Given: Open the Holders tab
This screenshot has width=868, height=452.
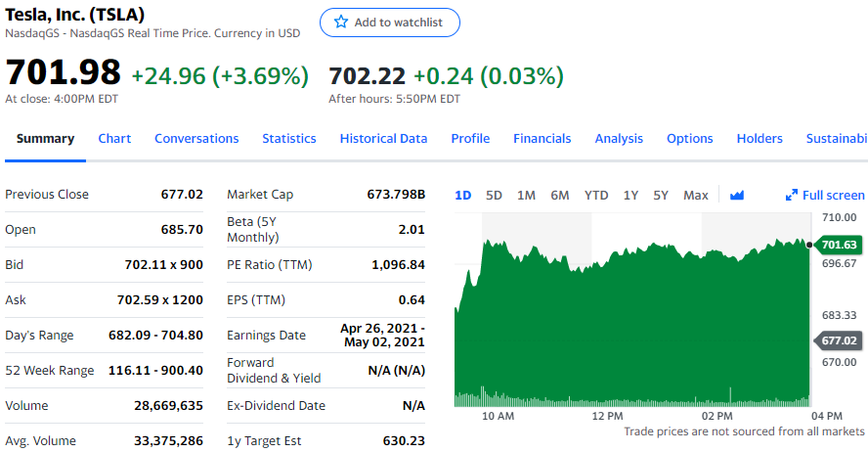Looking at the screenshot, I should click(x=759, y=139).
